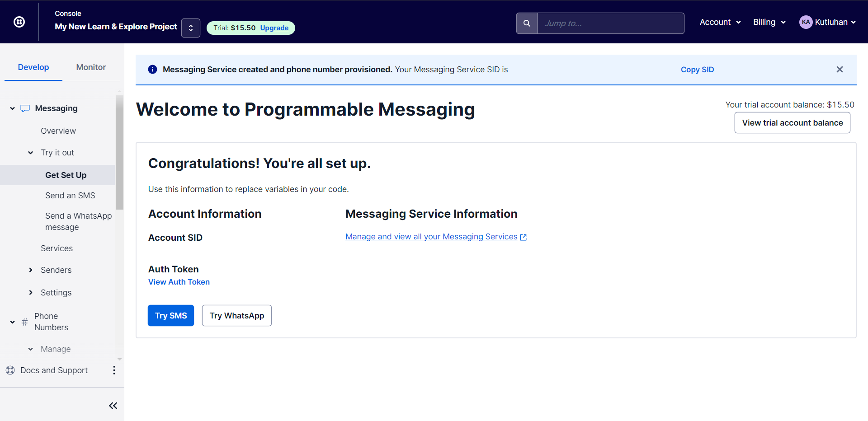Click the Phone Numbers hash icon
The width and height of the screenshot is (868, 421).
(x=24, y=322)
